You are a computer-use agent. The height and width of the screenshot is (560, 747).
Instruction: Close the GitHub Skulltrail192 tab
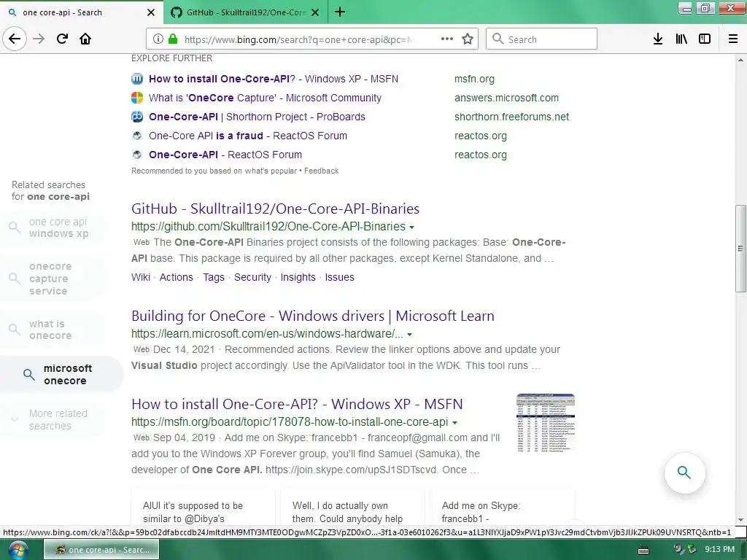(x=315, y=12)
